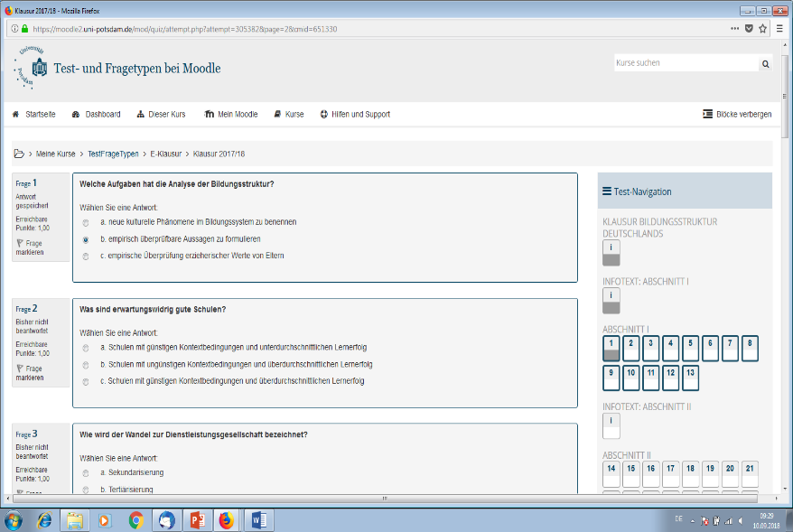Click the TestFrageTypen breadcrumb link
793x532 pixels.
(x=113, y=154)
